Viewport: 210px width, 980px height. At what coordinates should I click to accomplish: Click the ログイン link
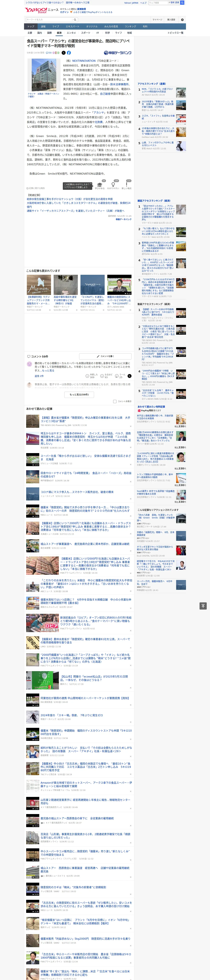64,12
